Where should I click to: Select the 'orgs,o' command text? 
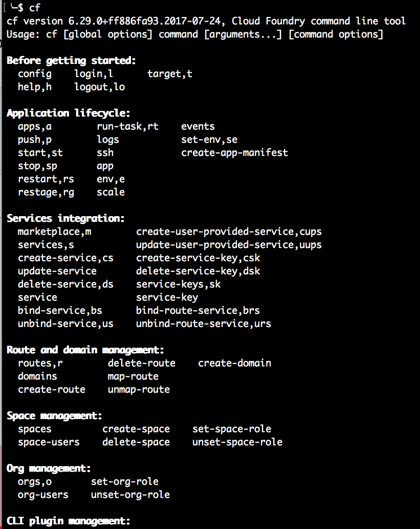coord(35,482)
